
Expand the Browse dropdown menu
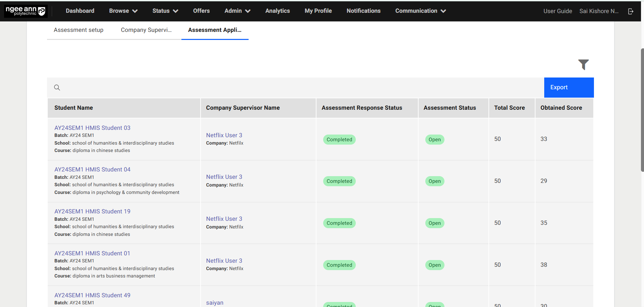pos(123,11)
